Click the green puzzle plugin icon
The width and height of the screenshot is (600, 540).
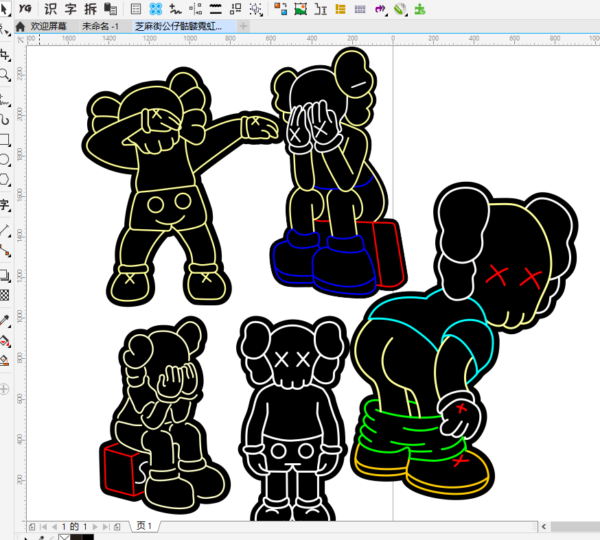coord(420,8)
